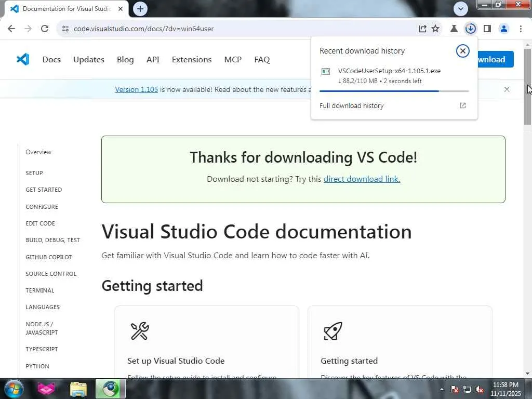
Task: Toggle the browser side panel icon
Action: pos(487,29)
